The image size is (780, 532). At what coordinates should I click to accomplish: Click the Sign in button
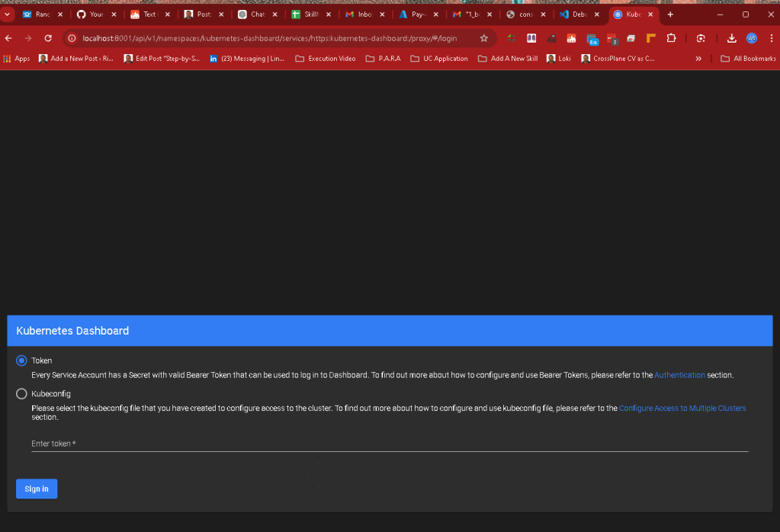[37, 489]
